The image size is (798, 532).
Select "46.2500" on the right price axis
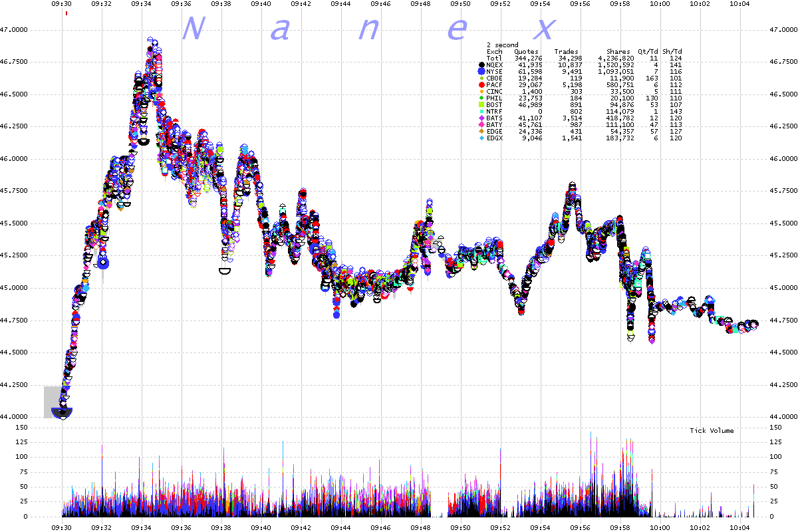783,126
